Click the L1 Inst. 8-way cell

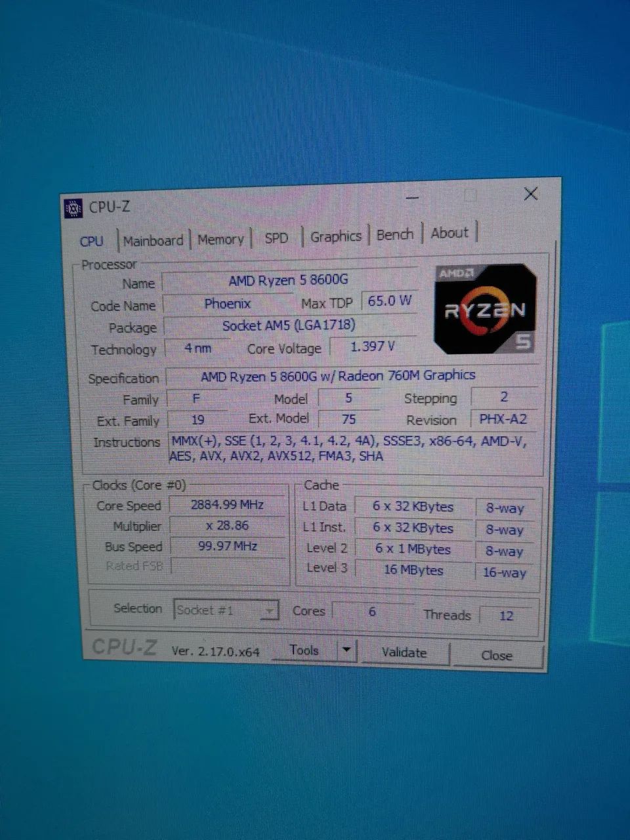pos(505,530)
